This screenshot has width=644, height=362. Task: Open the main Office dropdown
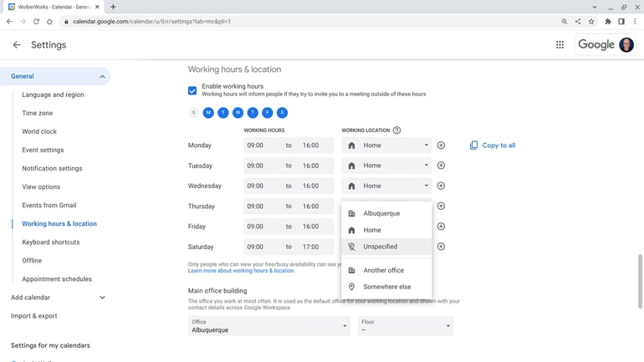268,326
